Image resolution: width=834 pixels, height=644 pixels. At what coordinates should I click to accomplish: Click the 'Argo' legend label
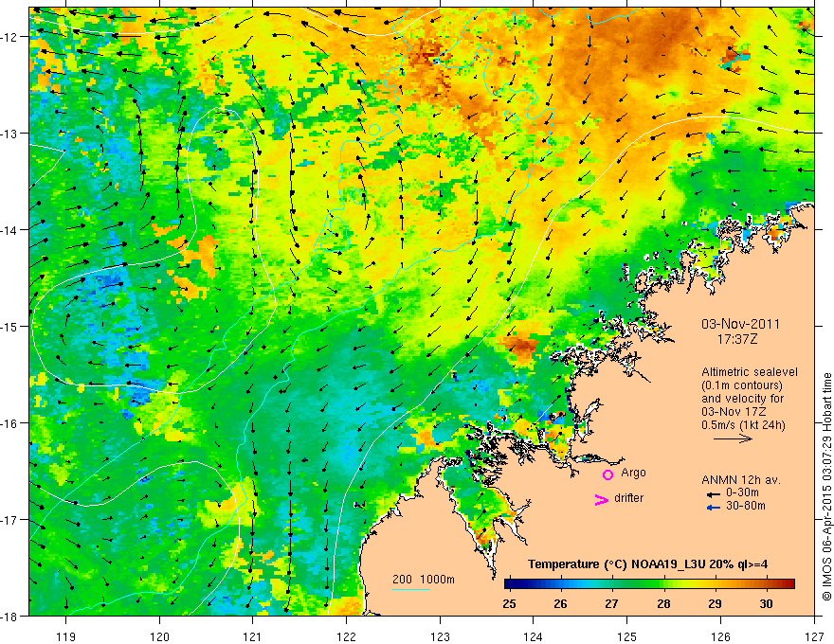pyautogui.click(x=633, y=473)
